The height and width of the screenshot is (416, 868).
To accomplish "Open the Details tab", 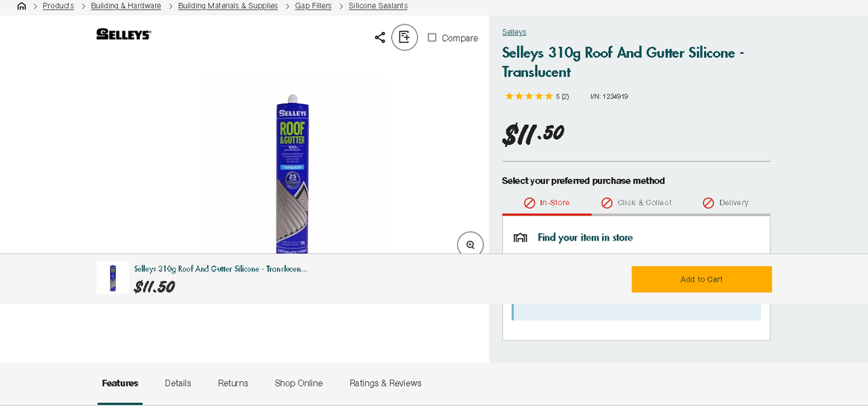I will (178, 383).
